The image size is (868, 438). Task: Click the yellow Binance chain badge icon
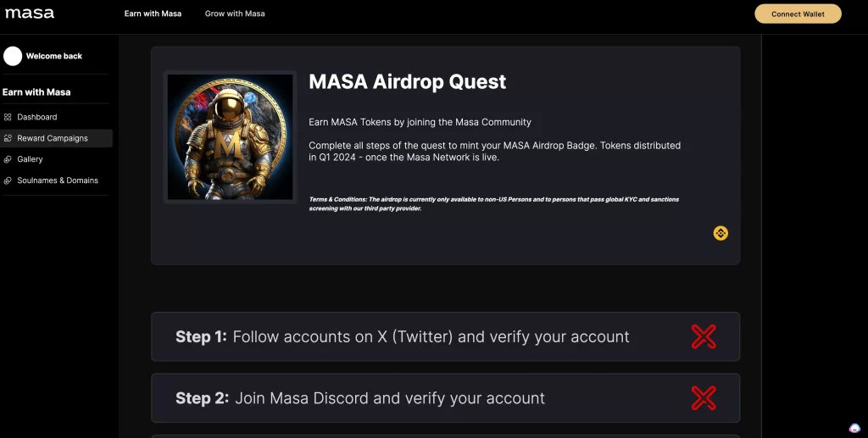tap(721, 233)
